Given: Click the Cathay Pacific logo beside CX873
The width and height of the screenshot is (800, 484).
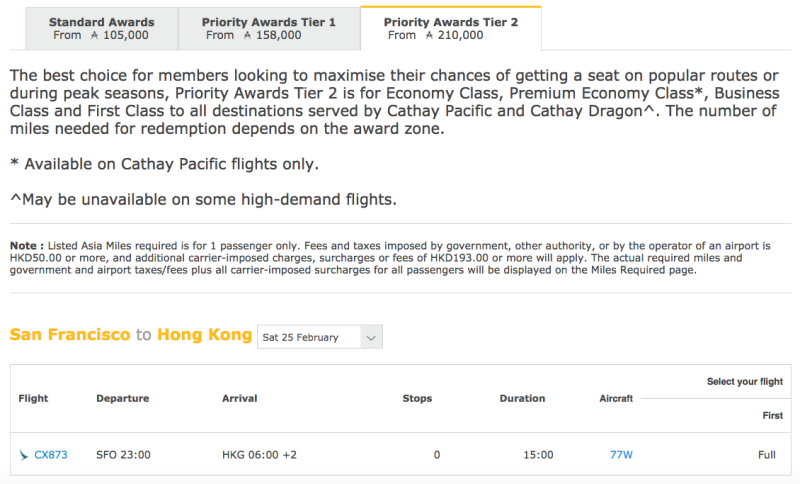Looking at the screenshot, I should (23, 455).
